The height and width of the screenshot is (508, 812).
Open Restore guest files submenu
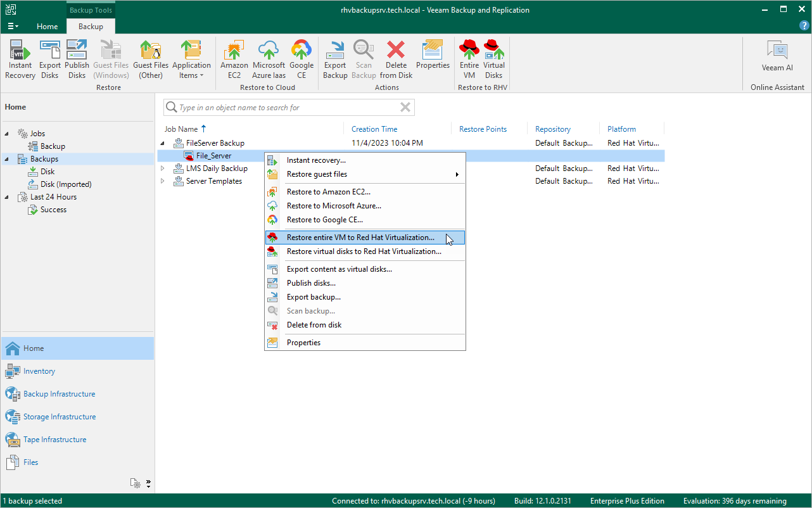coord(365,174)
